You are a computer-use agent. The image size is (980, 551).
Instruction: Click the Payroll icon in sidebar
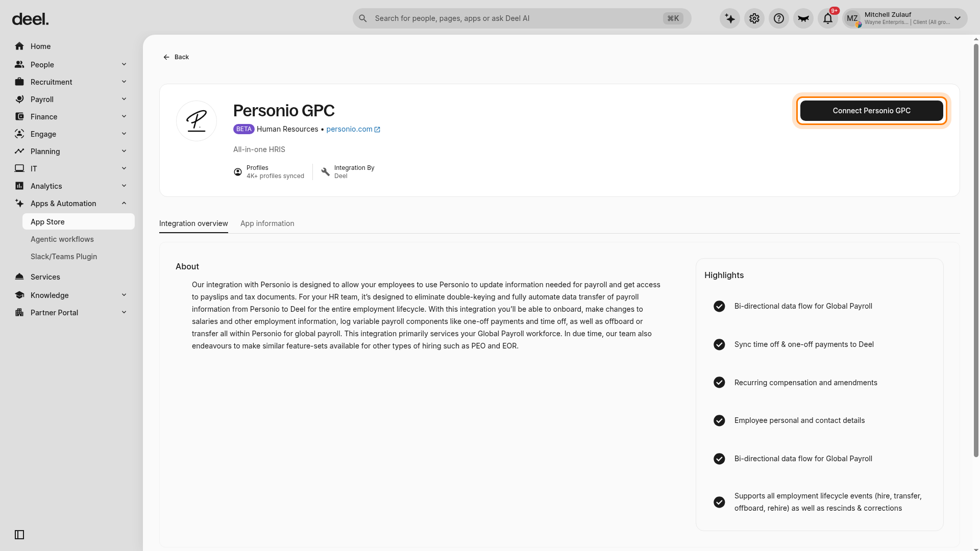tap(19, 99)
